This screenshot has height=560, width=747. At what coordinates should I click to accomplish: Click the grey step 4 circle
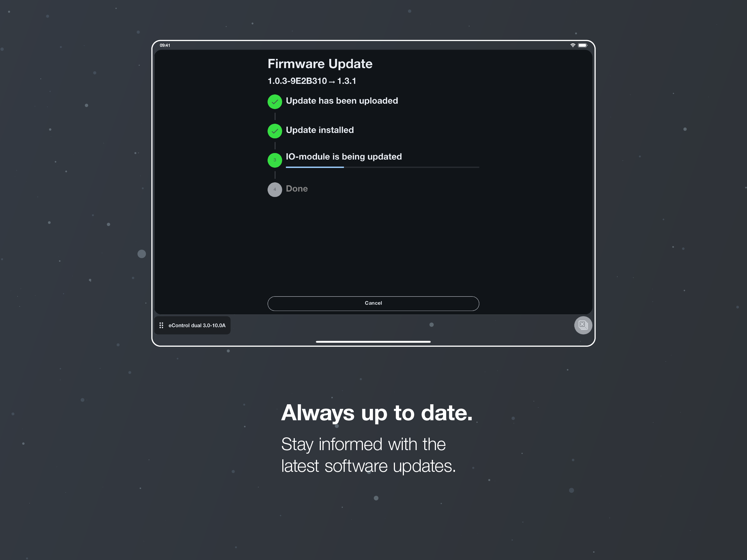click(274, 190)
